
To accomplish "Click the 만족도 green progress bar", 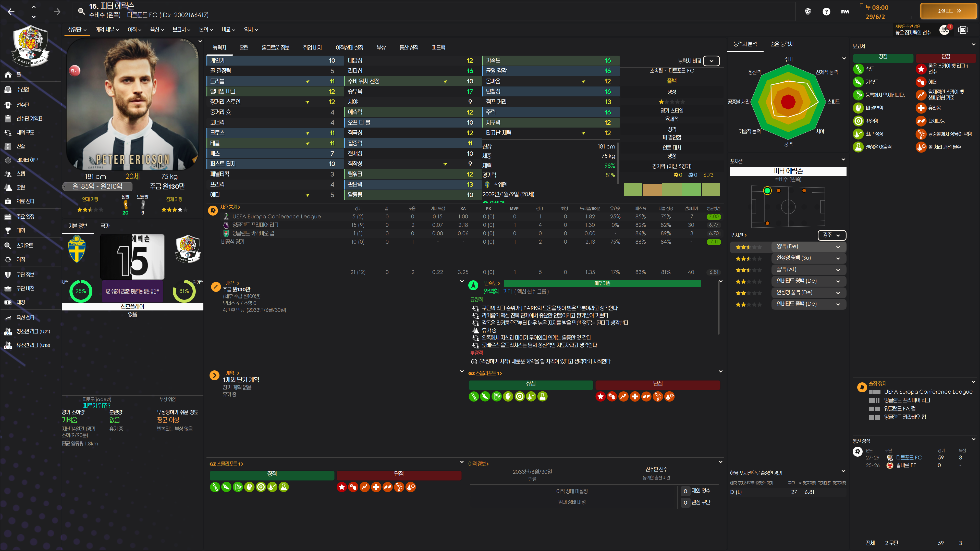I will pyautogui.click(x=602, y=284).
